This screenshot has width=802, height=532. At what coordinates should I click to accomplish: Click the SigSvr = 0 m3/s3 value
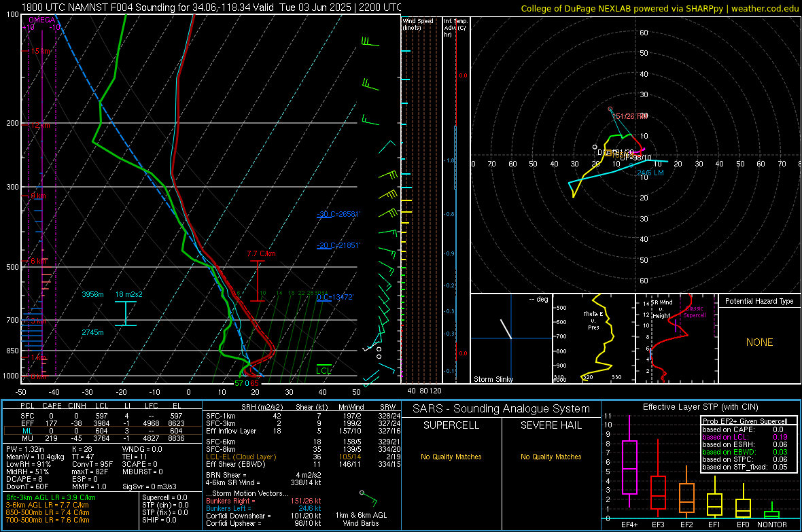[x=150, y=486]
